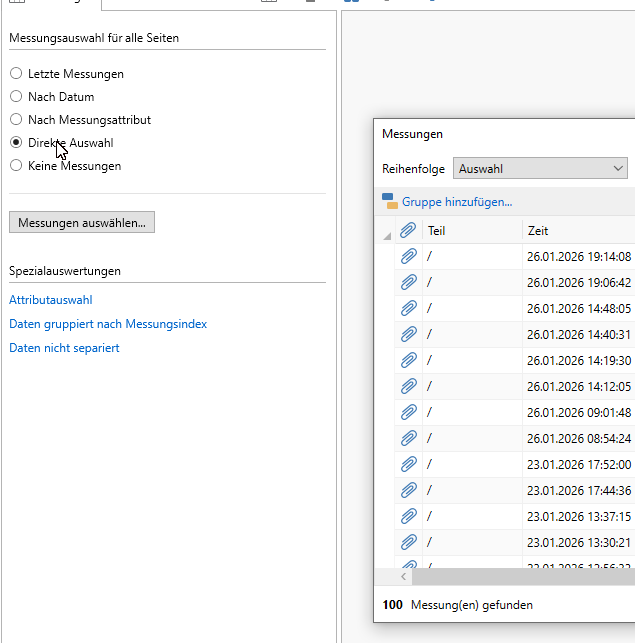
Task: Click the select-all triangle in the table corner
Action: (x=387, y=235)
